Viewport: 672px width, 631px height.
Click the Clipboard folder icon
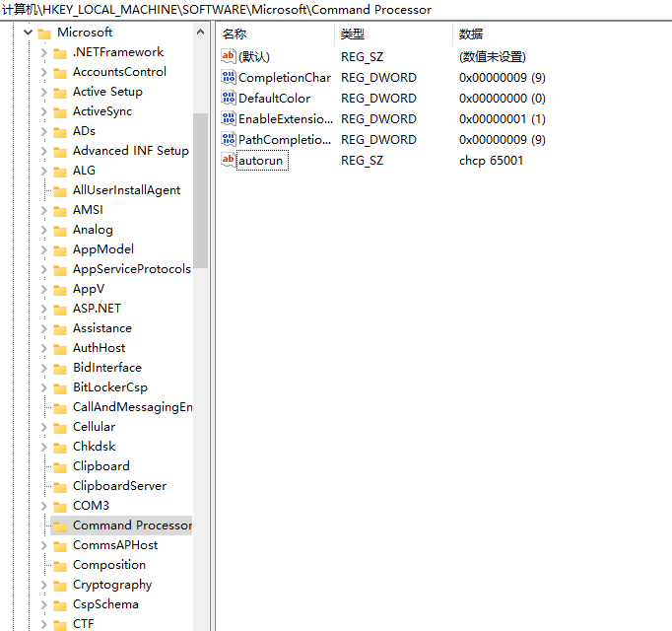[x=60, y=467]
